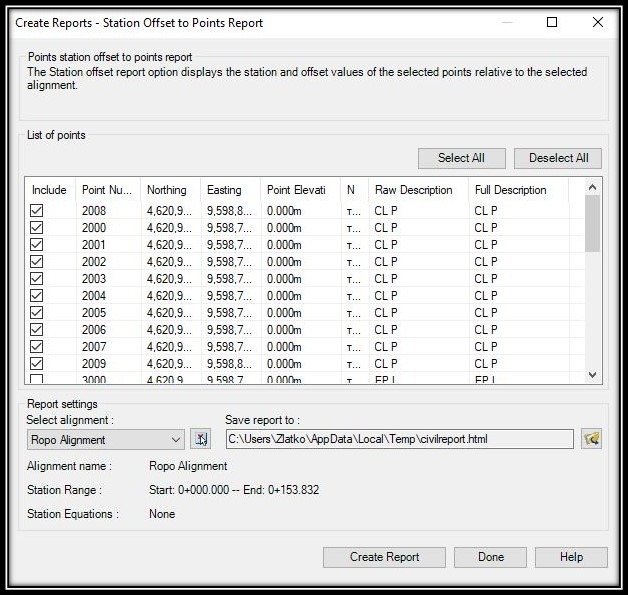Uncheck Include for point 2008
The height and width of the screenshot is (595, 628).
point(36,211)
